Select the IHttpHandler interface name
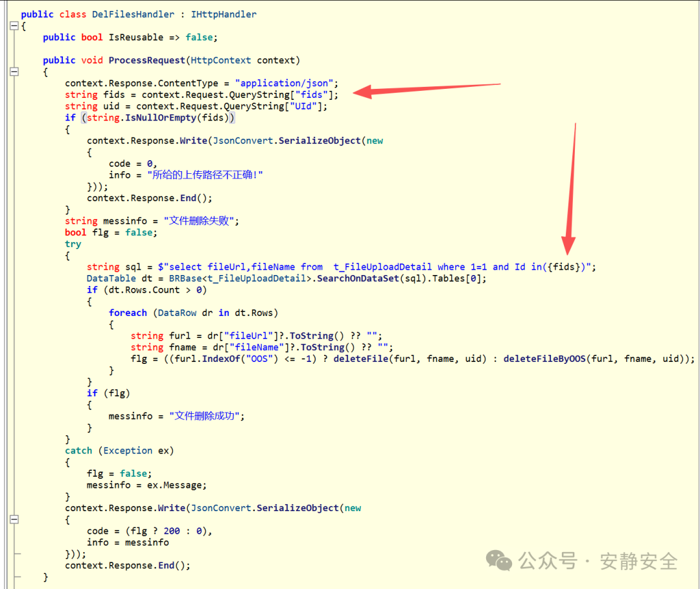Viewport: 700px width, 589px height. point(224,14)
